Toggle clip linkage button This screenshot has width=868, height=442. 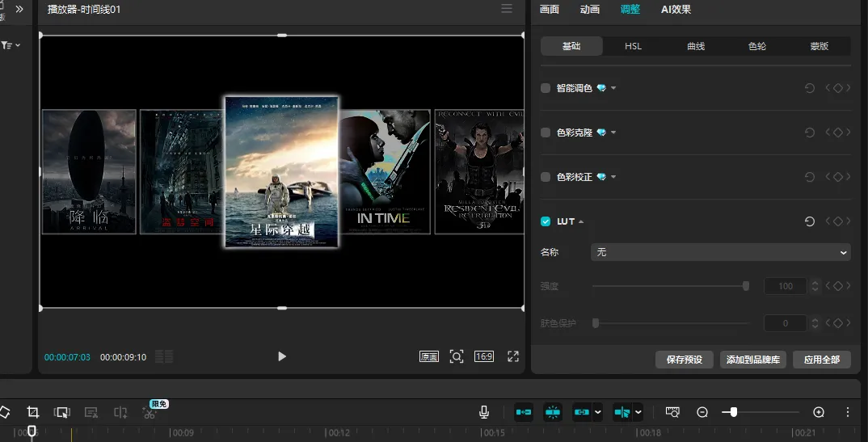pyautogui.click(x=581, y=412)
